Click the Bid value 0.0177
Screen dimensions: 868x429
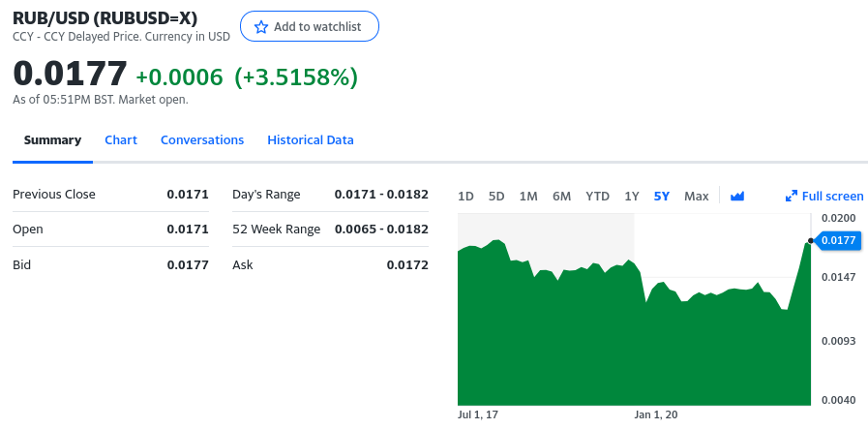coord(188,265)
